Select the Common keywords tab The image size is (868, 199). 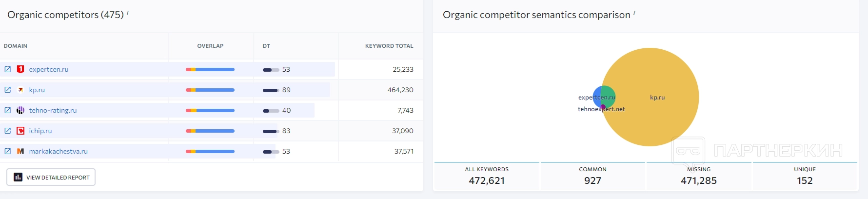592,176
